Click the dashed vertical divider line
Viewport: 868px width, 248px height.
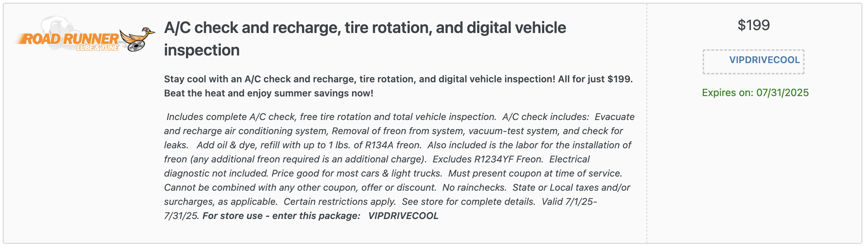647,123
